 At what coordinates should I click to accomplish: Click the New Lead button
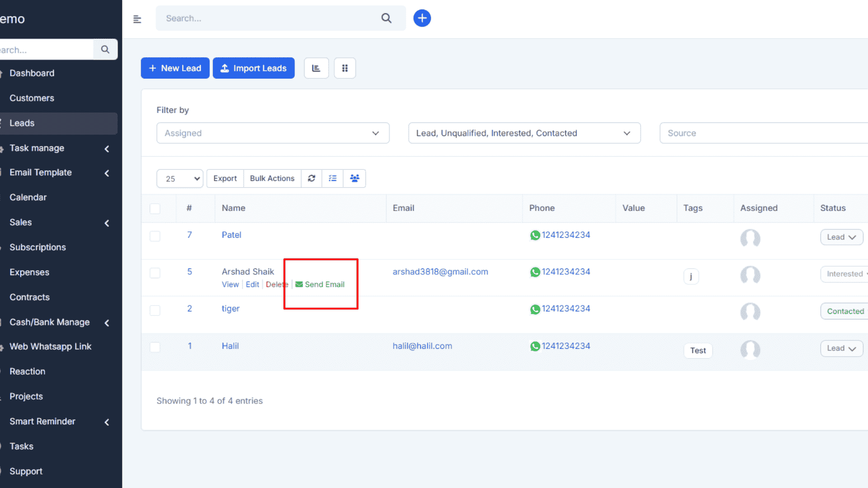(x=175, y=68)
